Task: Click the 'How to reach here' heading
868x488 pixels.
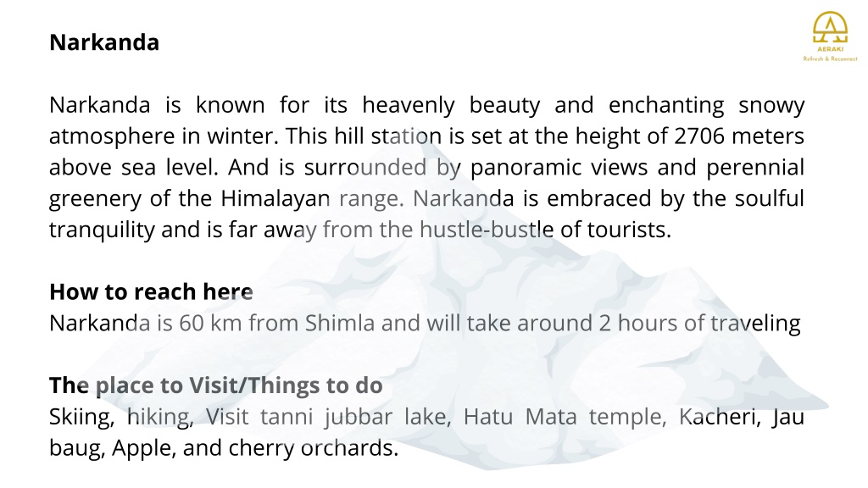Action: [x=151, y=291]
